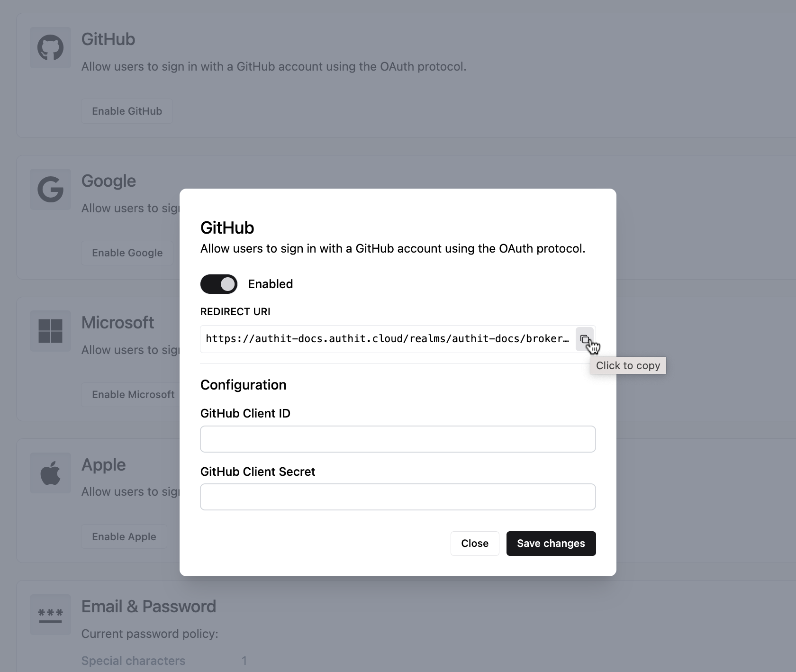The width and height of the screenshot is (796, 672).
Task: Click the copy button showing the Click to copy tooltip
Action: click(585, 339)
